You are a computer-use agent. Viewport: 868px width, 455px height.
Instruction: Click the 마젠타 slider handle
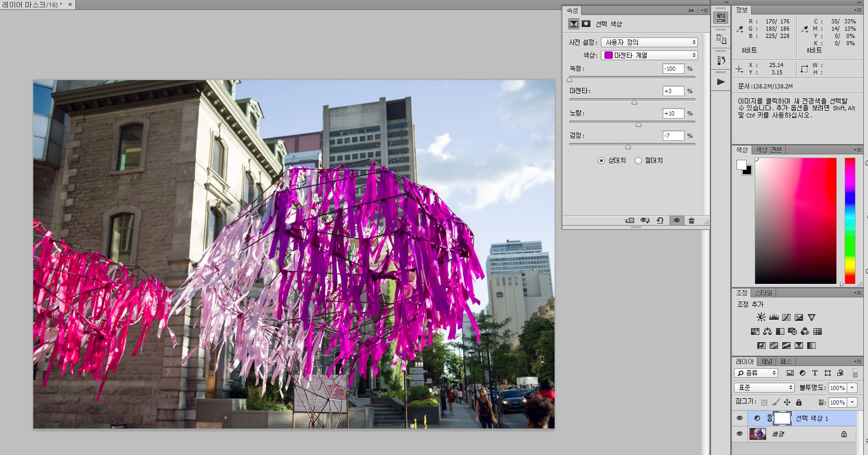click(x=634, y=102)
